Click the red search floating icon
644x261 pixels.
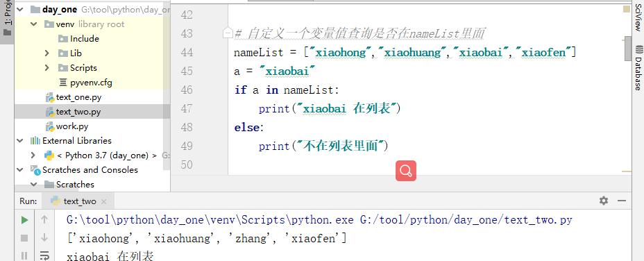point(406,171)
